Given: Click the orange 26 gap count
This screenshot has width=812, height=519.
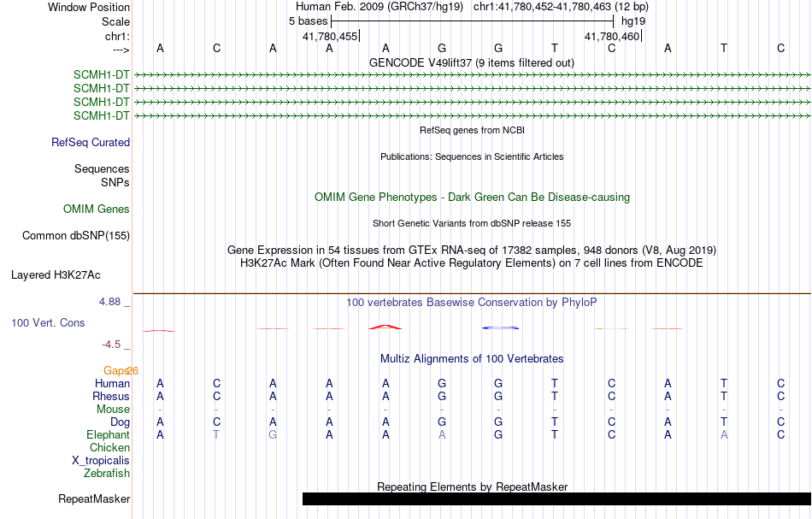Looking at the screenshot, I should tap(132, 370).
